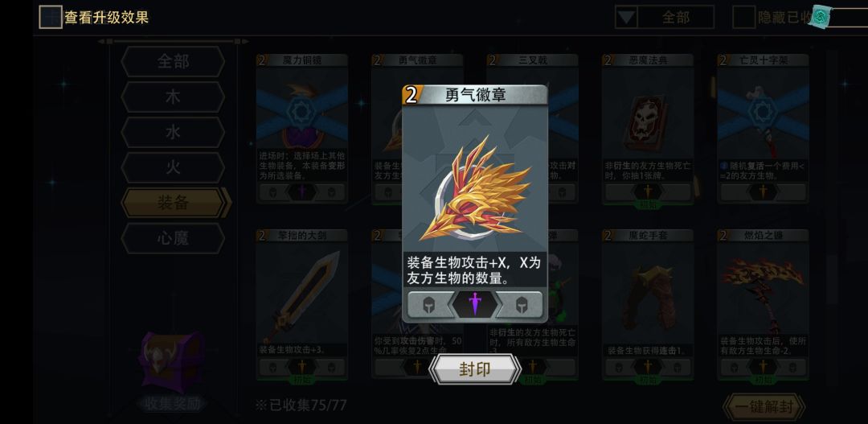This screenshot has width=868, height=424.
Task: Enable the 查看升级效果 checkbox
Action: point(50,17)
